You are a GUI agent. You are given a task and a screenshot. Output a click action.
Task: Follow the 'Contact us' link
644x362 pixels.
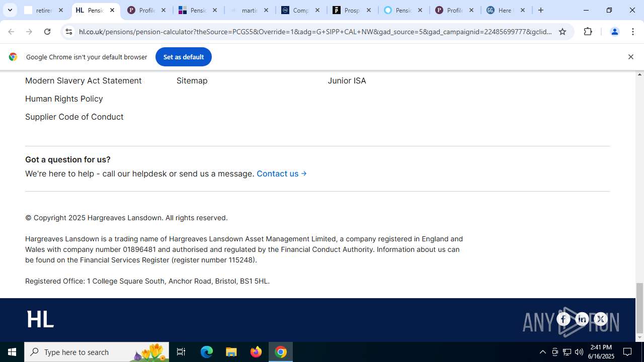pos(282,173)
